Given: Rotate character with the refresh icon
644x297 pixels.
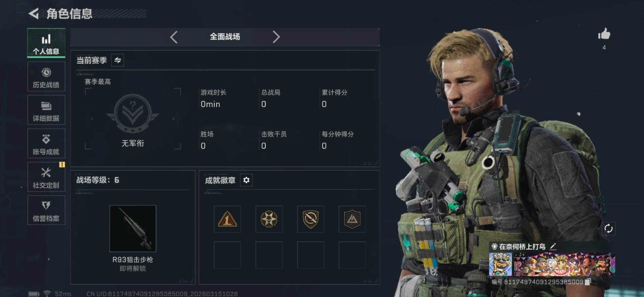Looking at the screenshot, I should click(608, 229).
